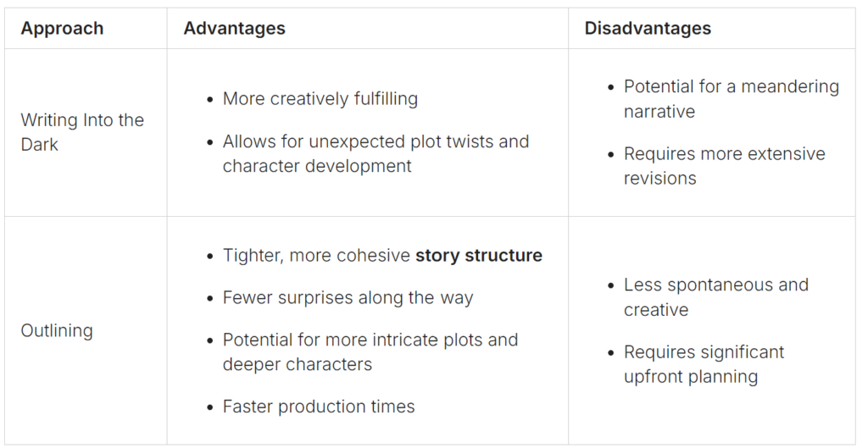Click the bullet dot before 'Faster production'
868x448 pixels.
point(210,407)
